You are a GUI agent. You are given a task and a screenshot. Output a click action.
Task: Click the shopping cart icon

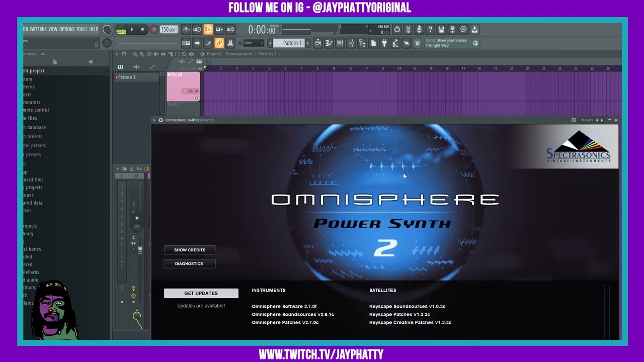[x=417, y=43]
